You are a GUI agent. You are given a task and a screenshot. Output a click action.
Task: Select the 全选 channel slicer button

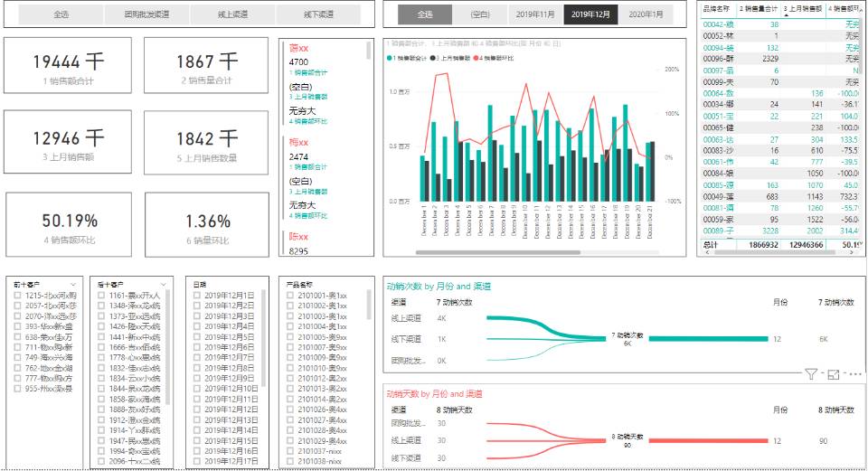61,14
